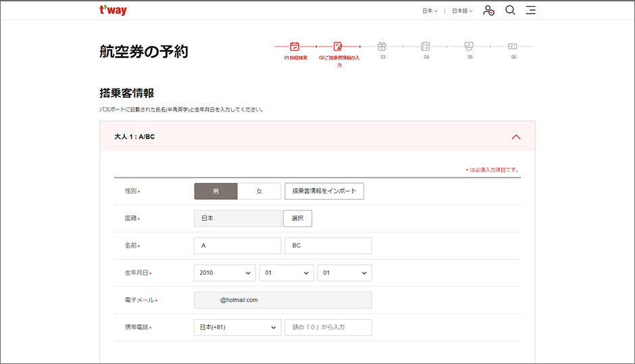Click step 06 ticket icon

(513, 47)
